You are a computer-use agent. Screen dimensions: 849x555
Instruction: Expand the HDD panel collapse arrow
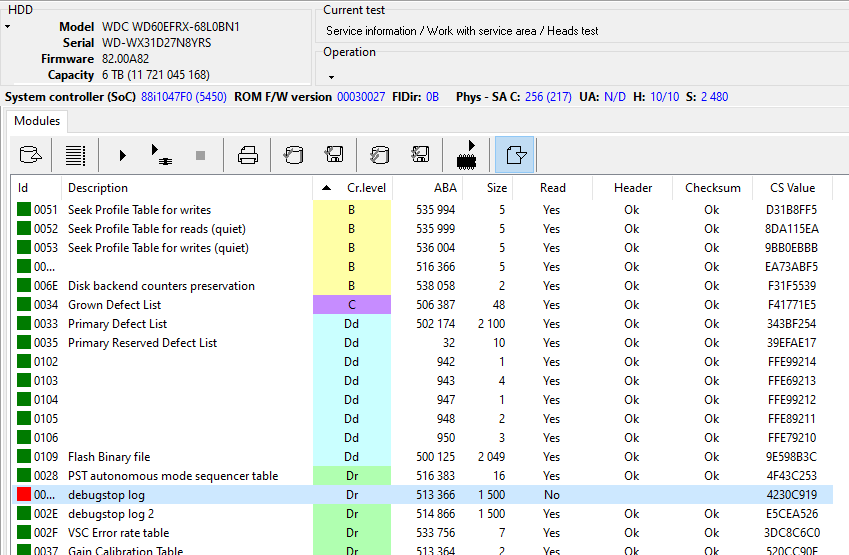tap(8, 27)
